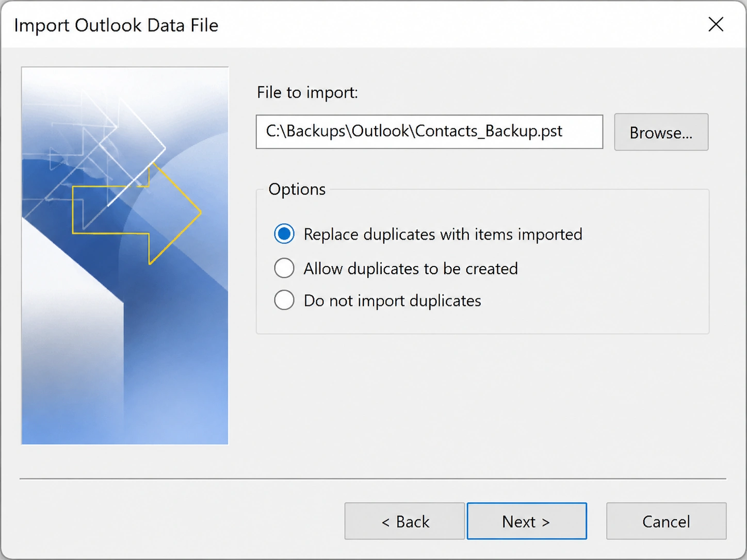The height and width of the screenshot is (560, 747).
Task: Open the Browse... file picker
Action: tap(661, 132)
